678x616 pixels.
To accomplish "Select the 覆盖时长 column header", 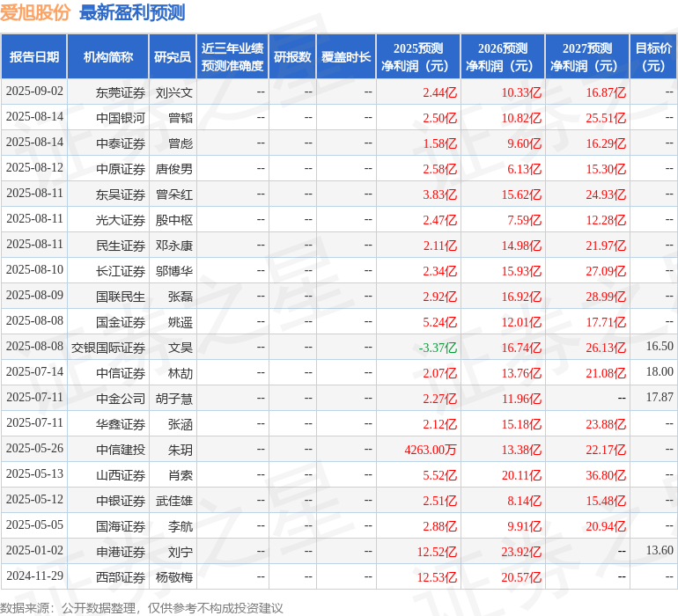I will [346, 57].
